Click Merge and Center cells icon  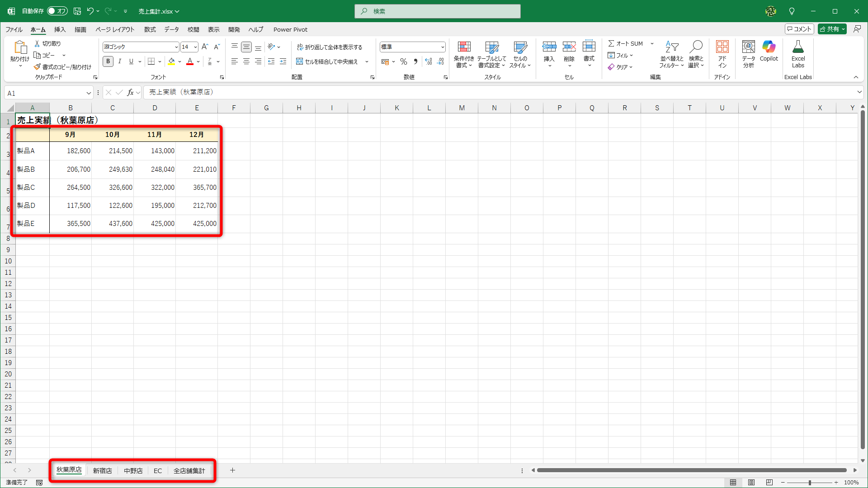pyautogui.click(x=299, y=62)
